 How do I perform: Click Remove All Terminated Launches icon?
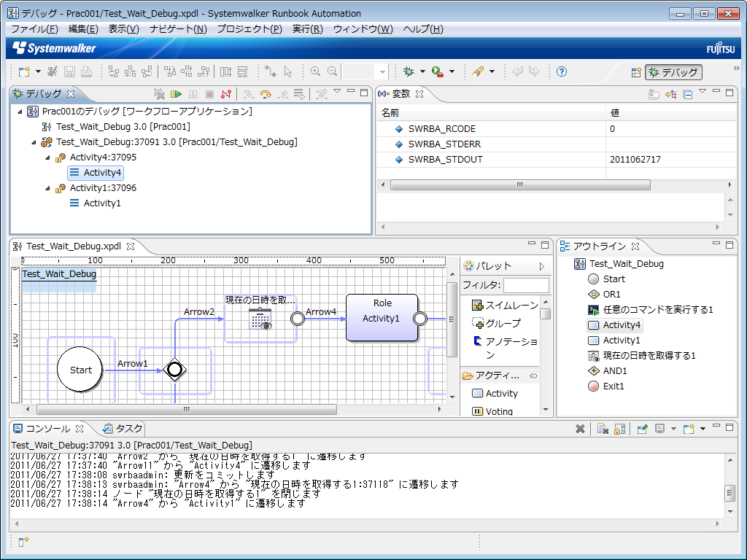tap(159, 94)
